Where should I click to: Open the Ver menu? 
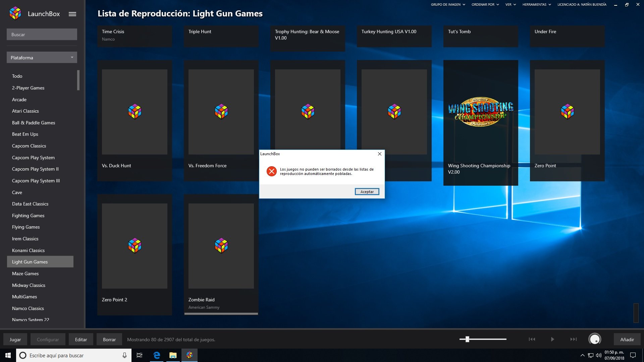tap(511, 5)
